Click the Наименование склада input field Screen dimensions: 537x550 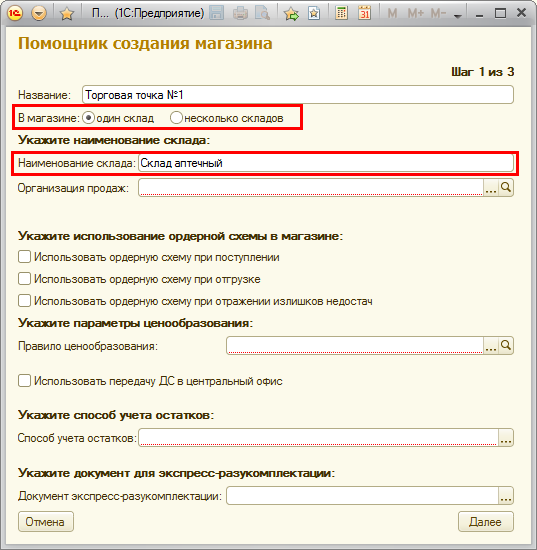(326, 163)
